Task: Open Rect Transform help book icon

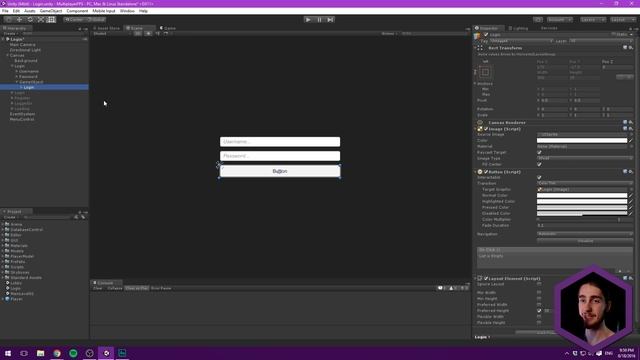Action: pyautogui.click(x=625, y=48)
